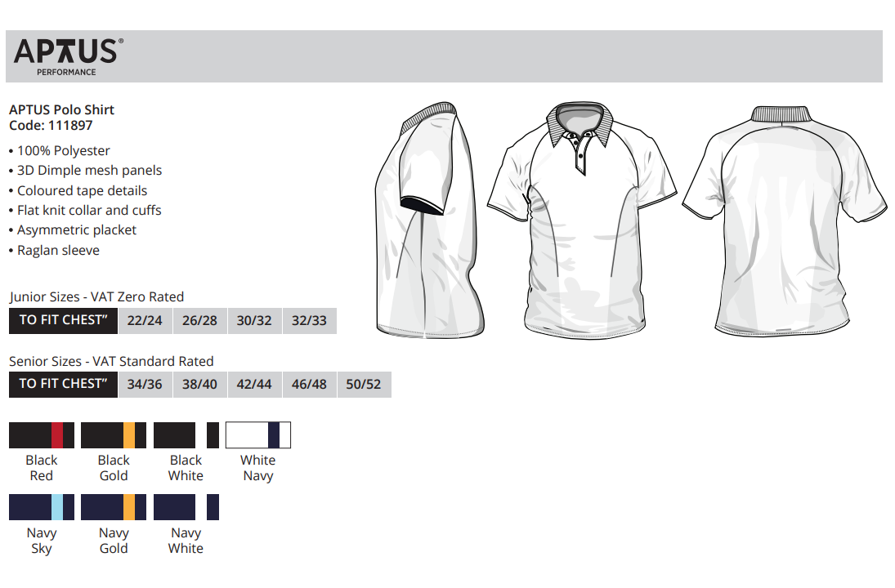Choose junior size 32/33

[310, 320]
